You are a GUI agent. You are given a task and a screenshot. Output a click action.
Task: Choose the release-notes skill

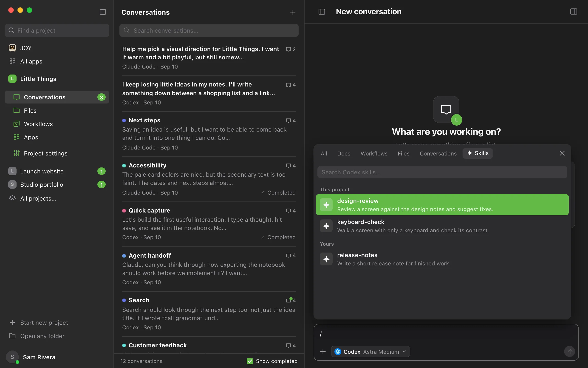pos(442,259)
